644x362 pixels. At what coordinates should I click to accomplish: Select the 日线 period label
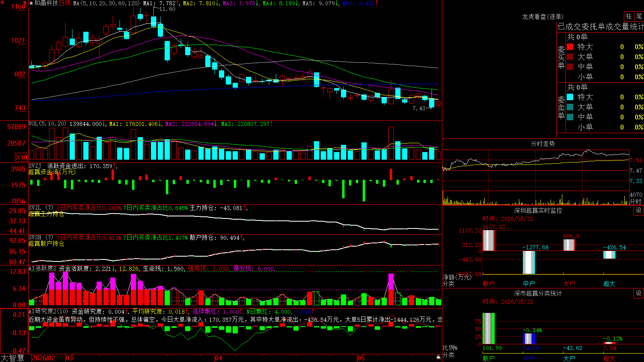(x=65, y=3)
